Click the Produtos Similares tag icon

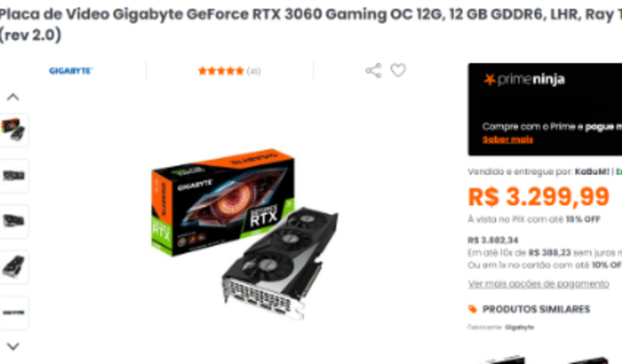coord(473,309)
